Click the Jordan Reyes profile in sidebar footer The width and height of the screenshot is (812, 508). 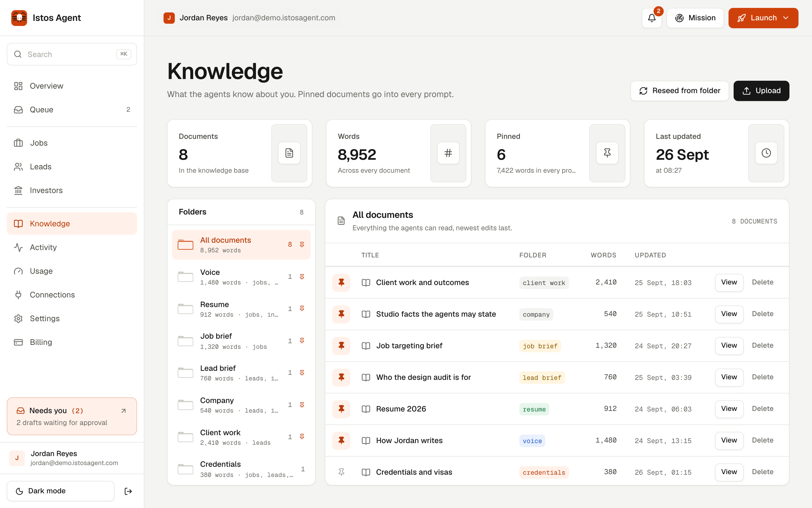[72, 458]
